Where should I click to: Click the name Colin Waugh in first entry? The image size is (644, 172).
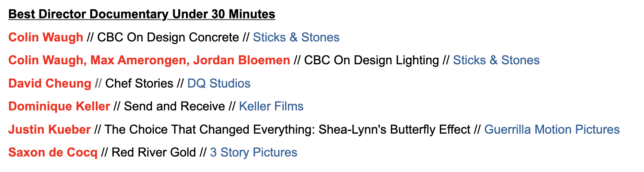point(46,37)
